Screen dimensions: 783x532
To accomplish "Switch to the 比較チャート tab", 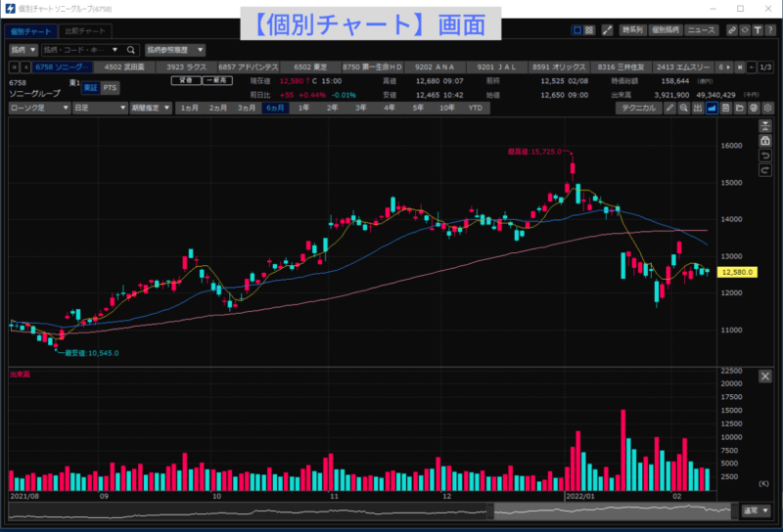I will tap(80, 31).
